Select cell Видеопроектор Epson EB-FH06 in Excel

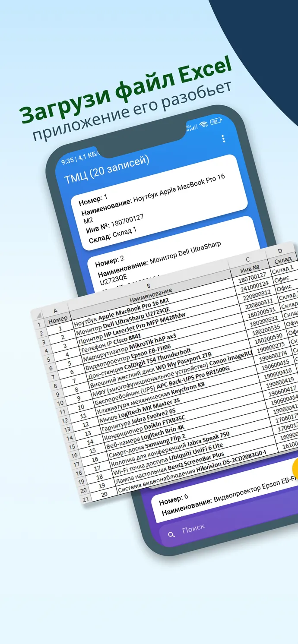[128, 358]
